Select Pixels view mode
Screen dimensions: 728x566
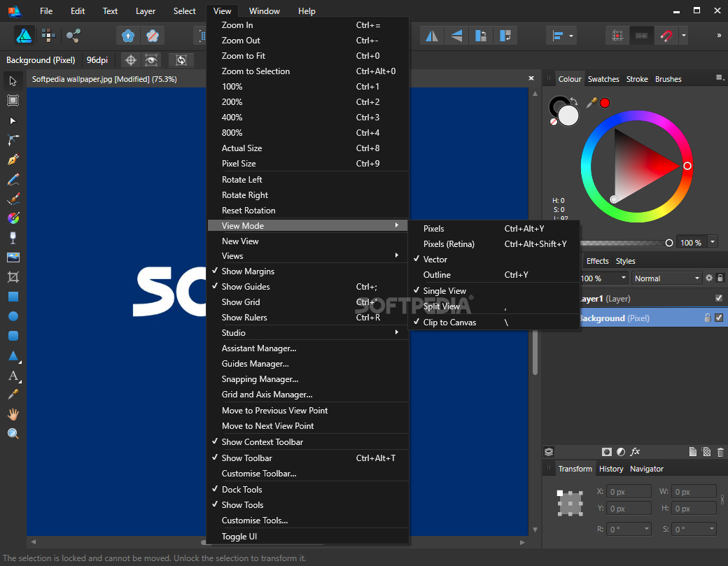[x=493, y=229]
